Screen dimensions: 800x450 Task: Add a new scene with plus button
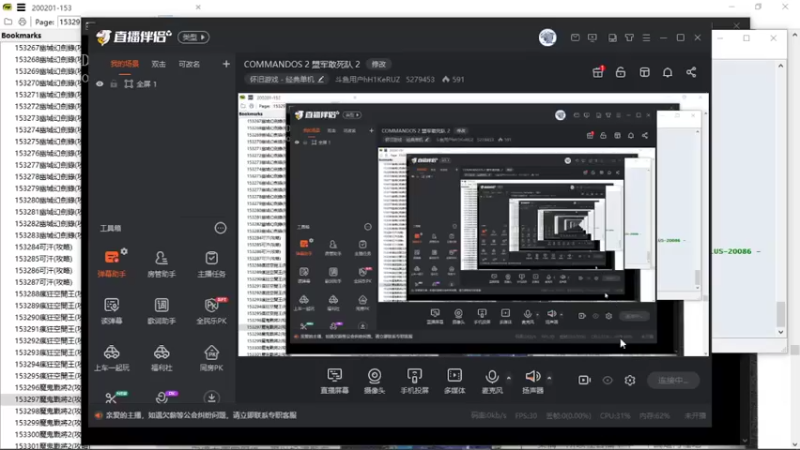pyautogui.click(x=226, y=64)
